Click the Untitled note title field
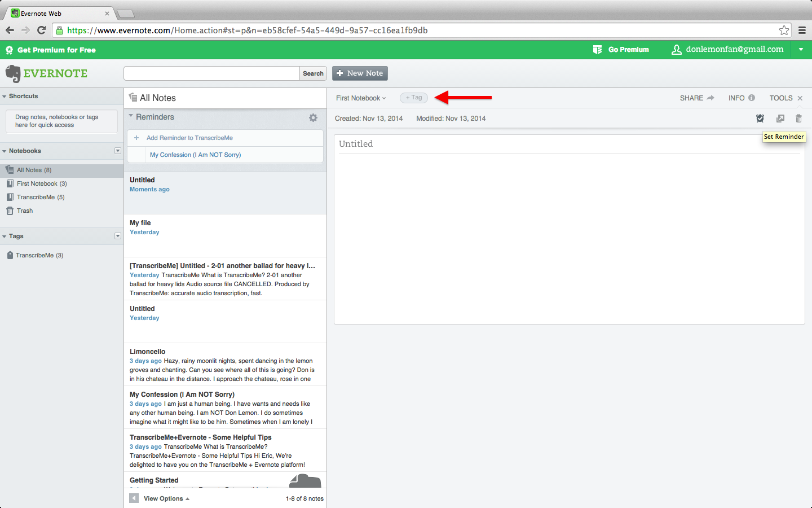This screenshot has height=508, width=812. point(569,144)
